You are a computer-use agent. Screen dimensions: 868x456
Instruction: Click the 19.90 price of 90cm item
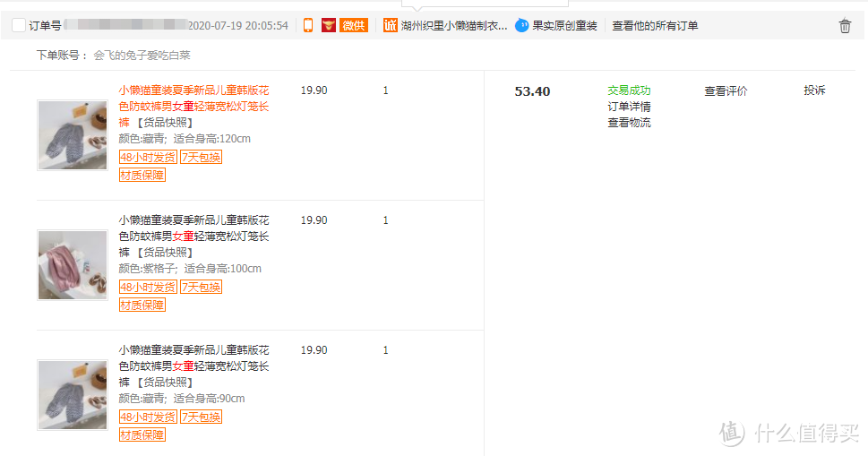[314, 350]
